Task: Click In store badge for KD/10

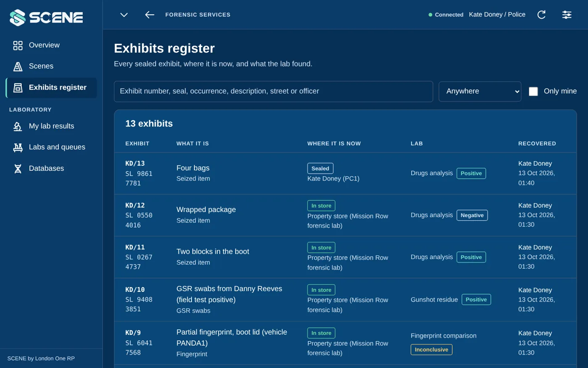Action: [x=321, y=290]
